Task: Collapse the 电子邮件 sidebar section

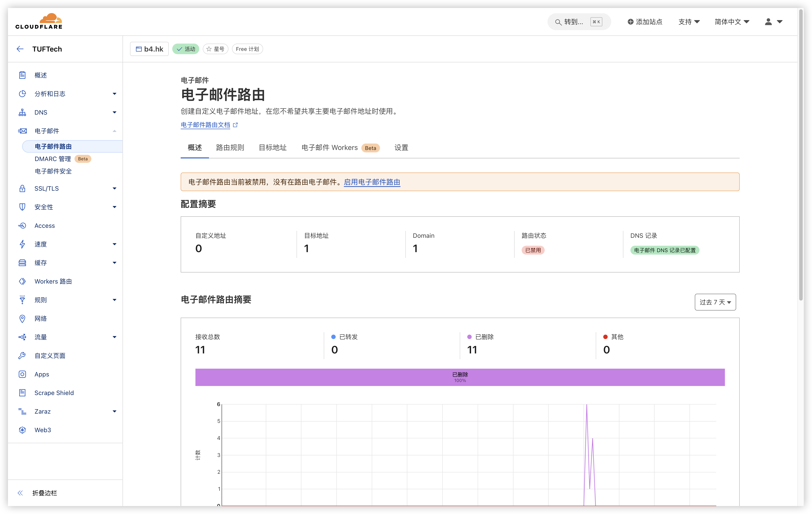Action: [114, 131]
